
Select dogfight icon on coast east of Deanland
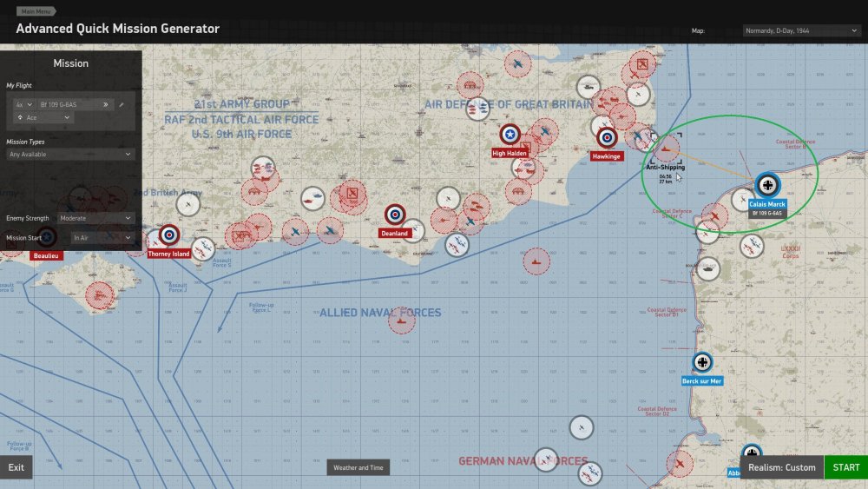(457, 245)
